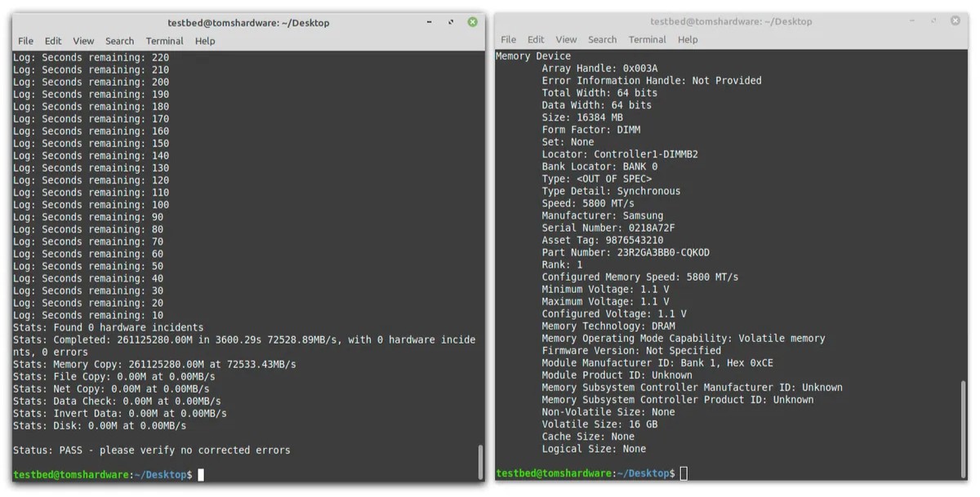Image resolution: width=980 pixels, height=497 pixels.
Task: Click "Locator: Controller1-DIMMB2" line
Action: click(620, 153)
